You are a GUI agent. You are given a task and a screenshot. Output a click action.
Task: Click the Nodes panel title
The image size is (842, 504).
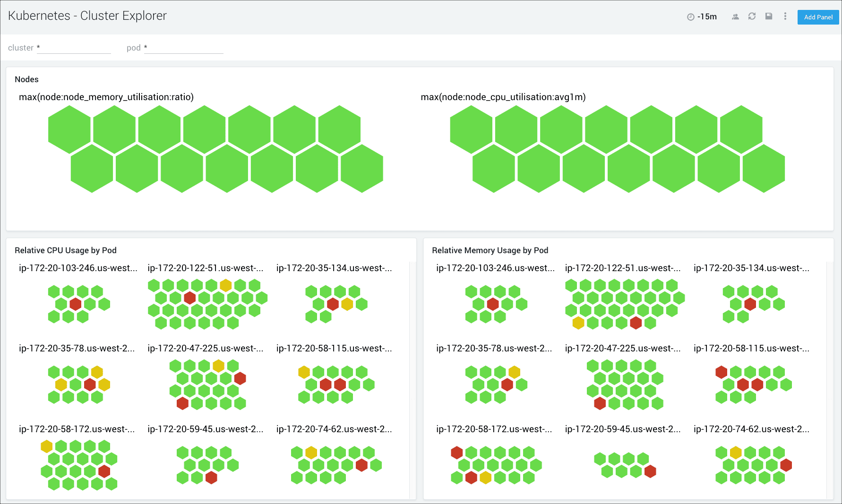pyautogui.click(x=26, y=79)
